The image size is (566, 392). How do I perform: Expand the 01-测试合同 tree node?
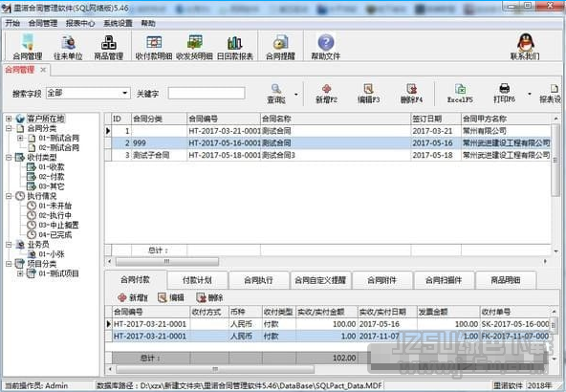[20, 138]
